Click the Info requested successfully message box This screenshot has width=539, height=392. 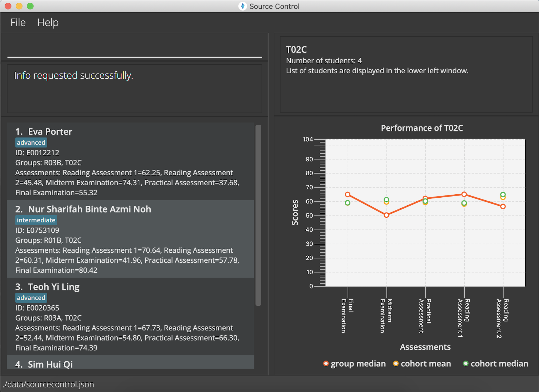[x=134, y=89]
